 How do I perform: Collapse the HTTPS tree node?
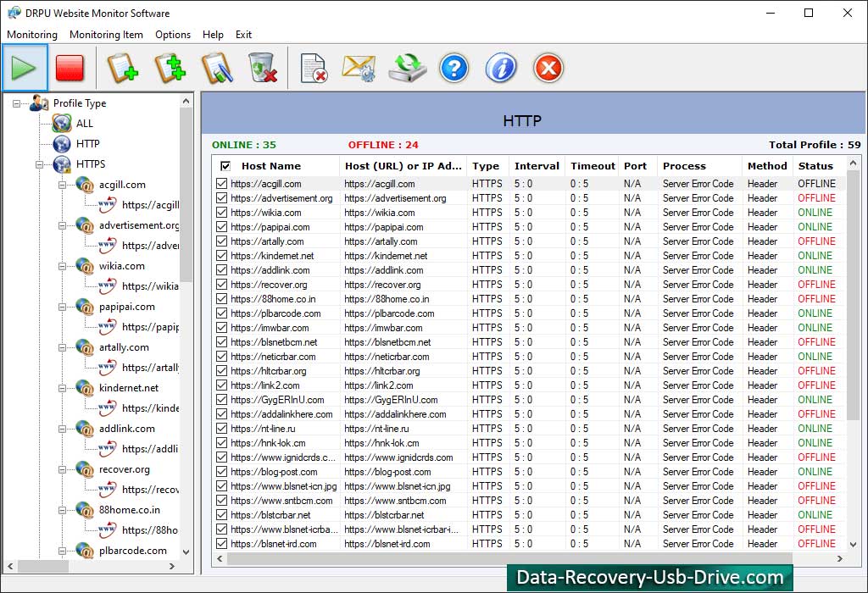tap(39, 164)
